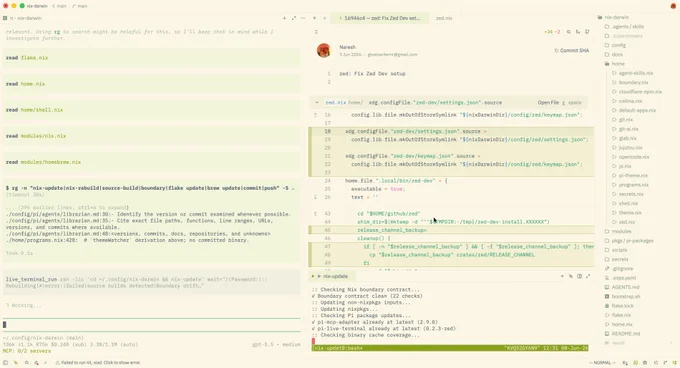Image resolution: width=680 pixels, height=368 pixels.
Task: Open colima.nix in the file tree
Action: pyautogui.click(x=627, y=101)
